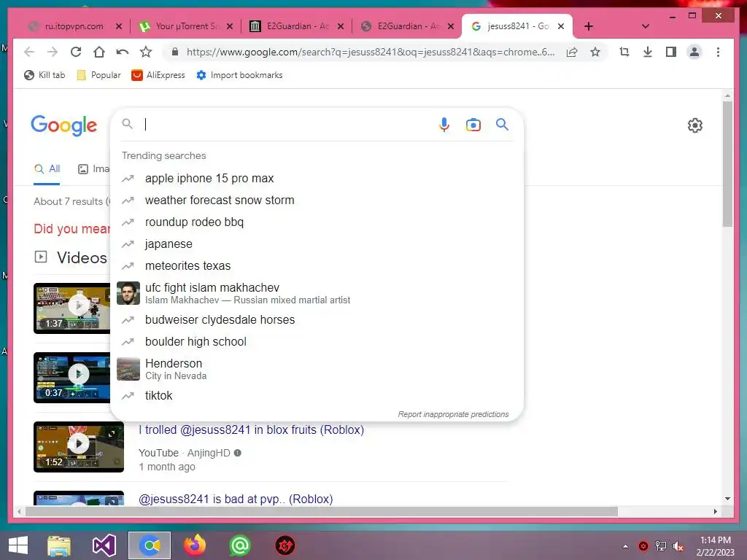Select the Henderson City in Nevada suggestion
The image size is (747, 560).
click(317, 369)
